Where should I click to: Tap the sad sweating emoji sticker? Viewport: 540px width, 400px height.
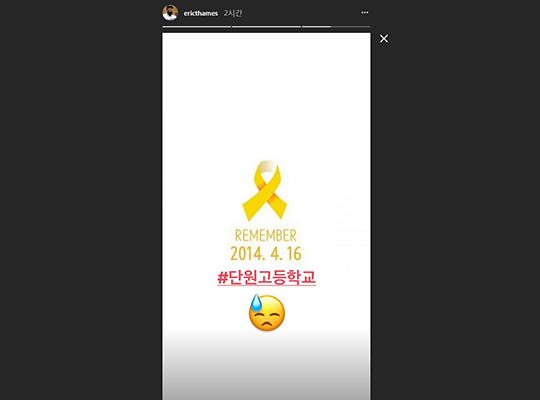(x=267, y=312)
